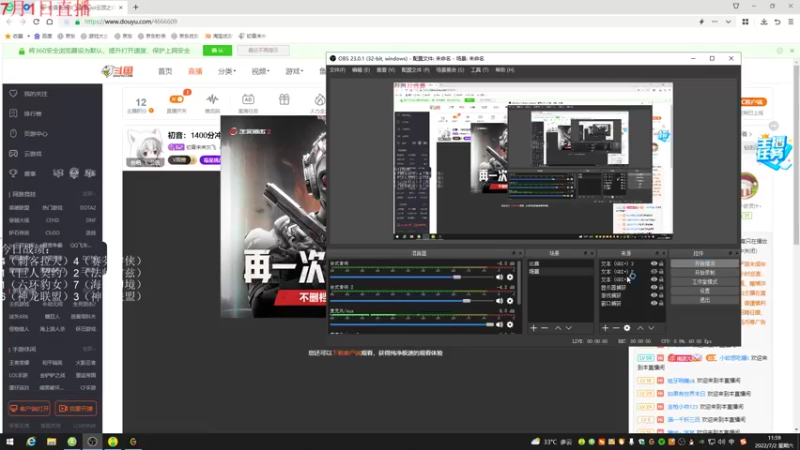Hide the 文本 (GDI+) 2 source

point(654,271)
